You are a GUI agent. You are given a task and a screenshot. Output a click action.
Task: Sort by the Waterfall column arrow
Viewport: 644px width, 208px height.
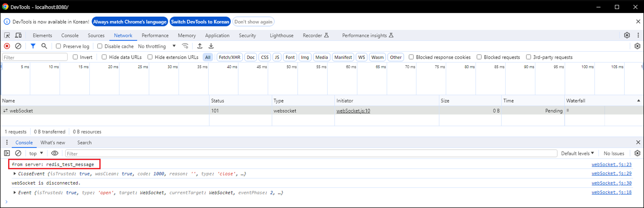(x=638, y=101)
